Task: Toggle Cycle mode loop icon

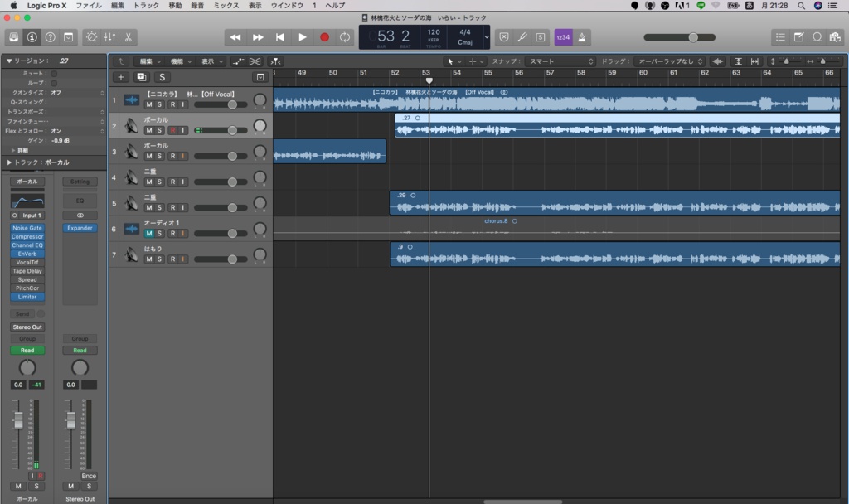Action: (345, 37)
